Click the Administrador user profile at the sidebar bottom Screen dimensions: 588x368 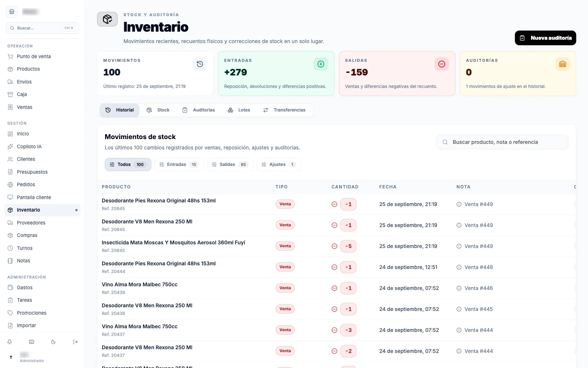click(x=43, y=357)
